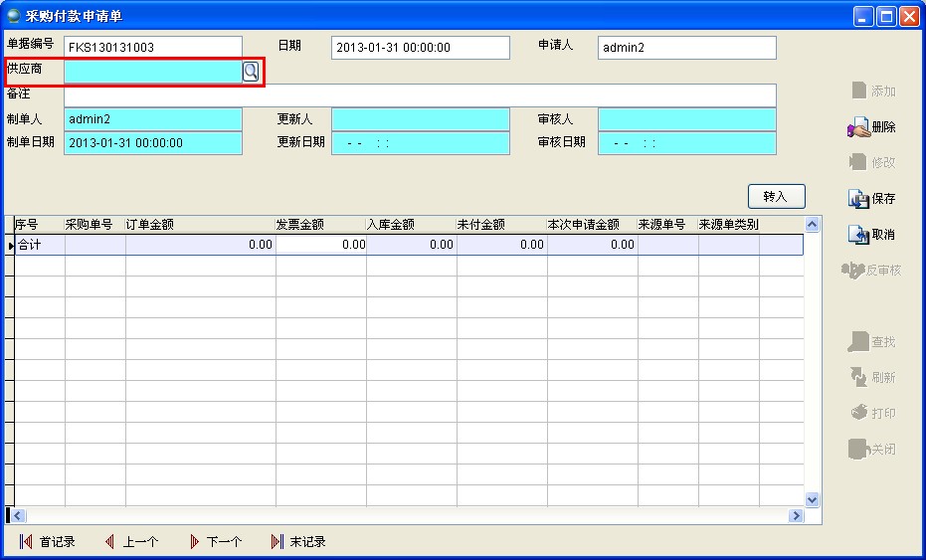Click the 刷新 (Refresh) button
This screenshot has width=926, height=560.
pyautogui.click(x=872, y=377)
